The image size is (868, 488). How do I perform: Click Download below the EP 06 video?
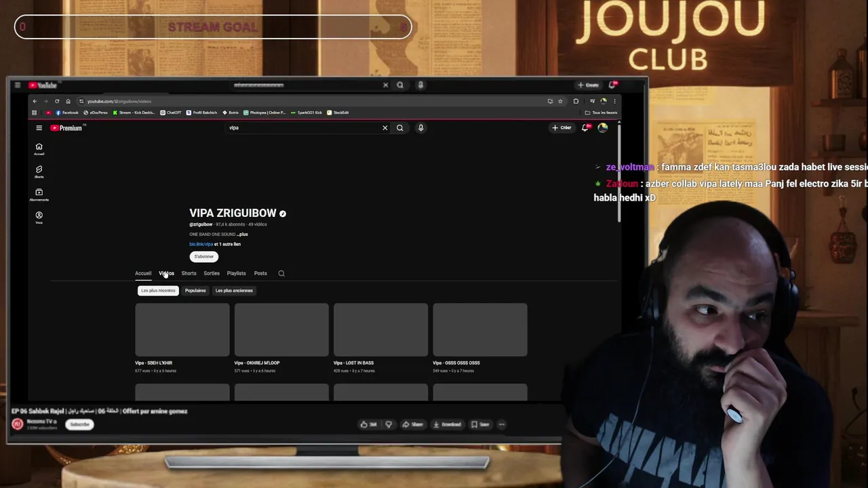[x=447, y=424]
